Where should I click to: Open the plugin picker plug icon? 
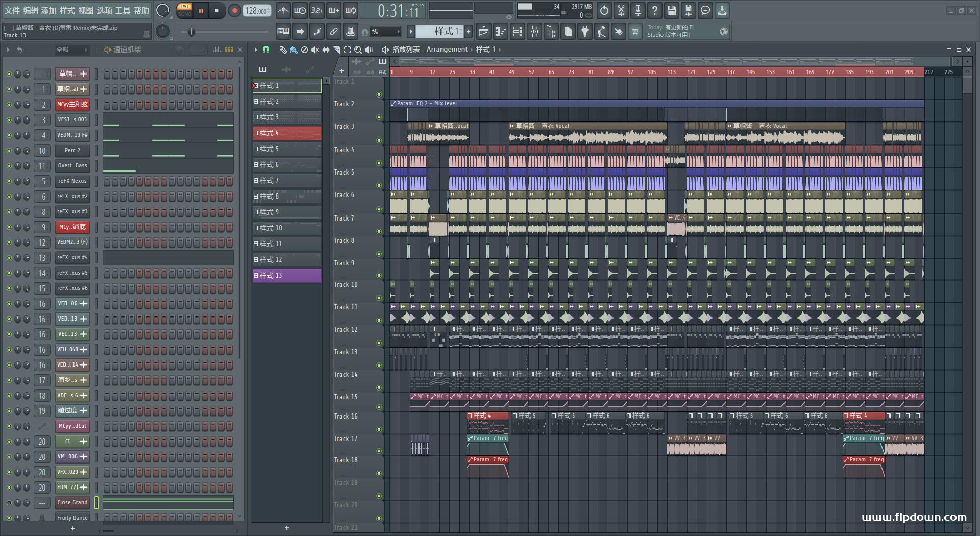[585, 32]
